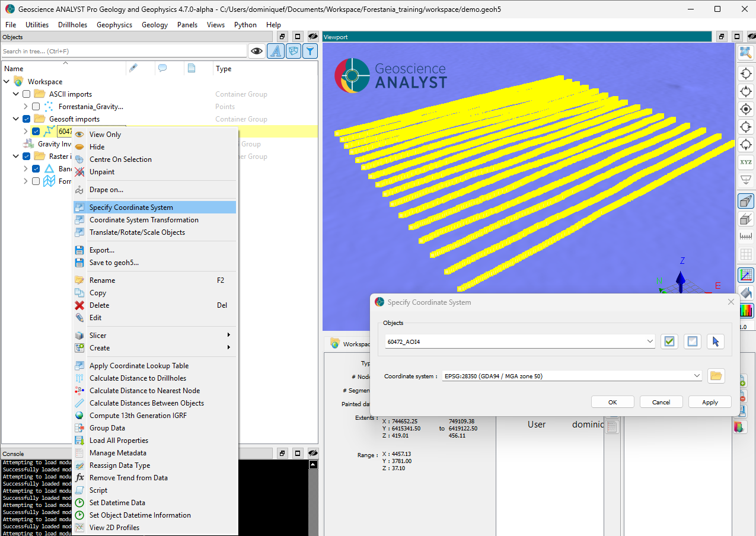756x536 pixels.
Task: Collapse the Workspace tree node
Action: click(x=7, y=82)
